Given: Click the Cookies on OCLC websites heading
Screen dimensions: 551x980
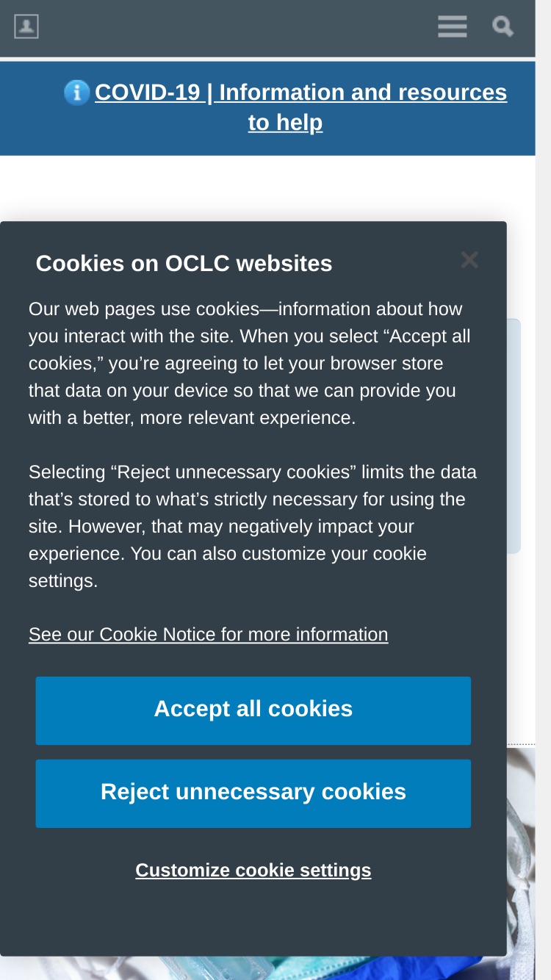Looking at the screenshot, I should pyautogui.click(x=184, y=263).
